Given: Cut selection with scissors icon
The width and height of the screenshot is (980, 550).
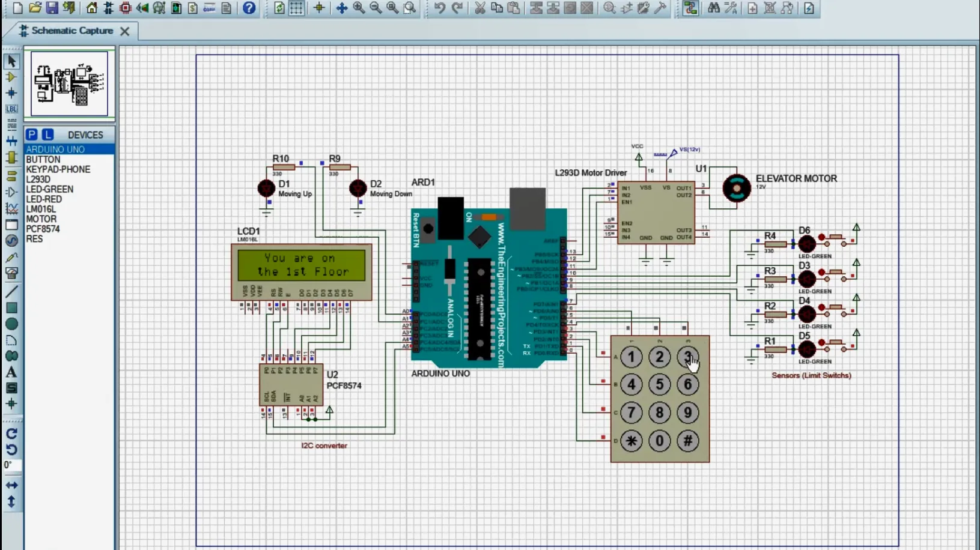Looking at the screenshot, I should click(x=479, y=8).
